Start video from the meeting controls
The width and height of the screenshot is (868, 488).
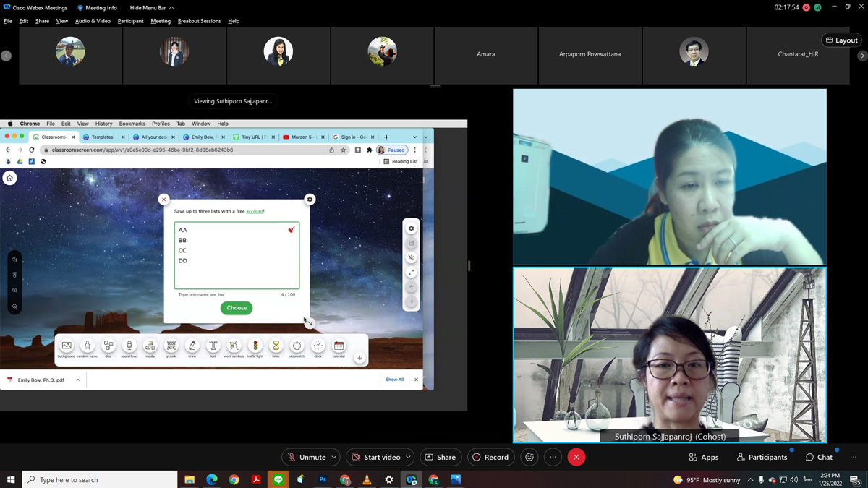375,457
